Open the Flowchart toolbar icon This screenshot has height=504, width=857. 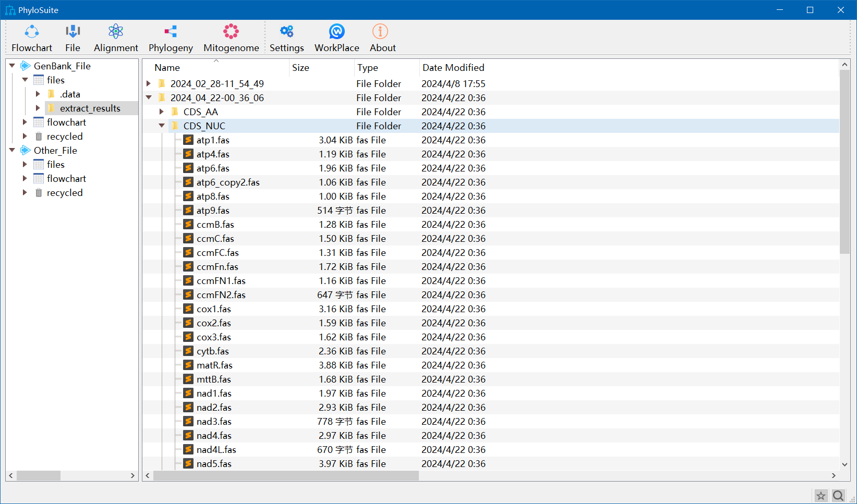(x=32, y=32)
